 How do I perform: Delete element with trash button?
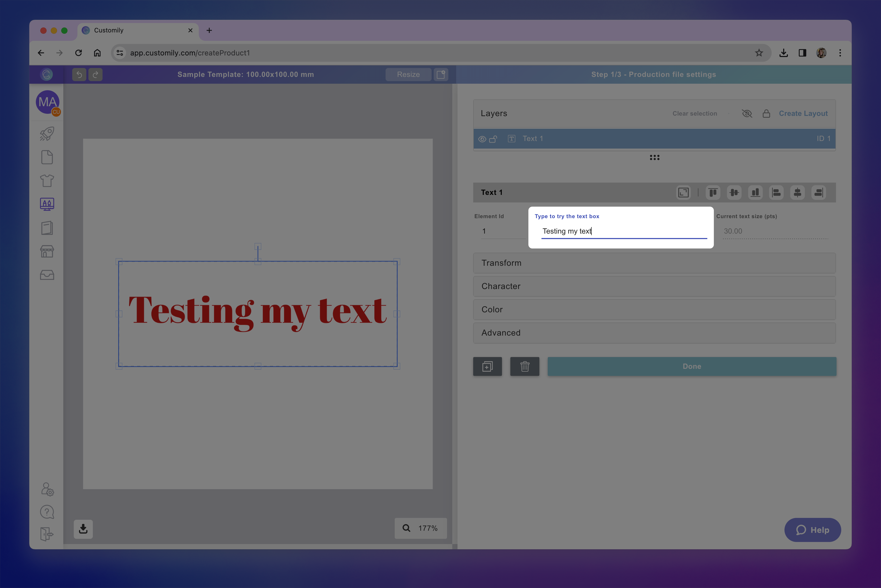(x=525, y=366)
